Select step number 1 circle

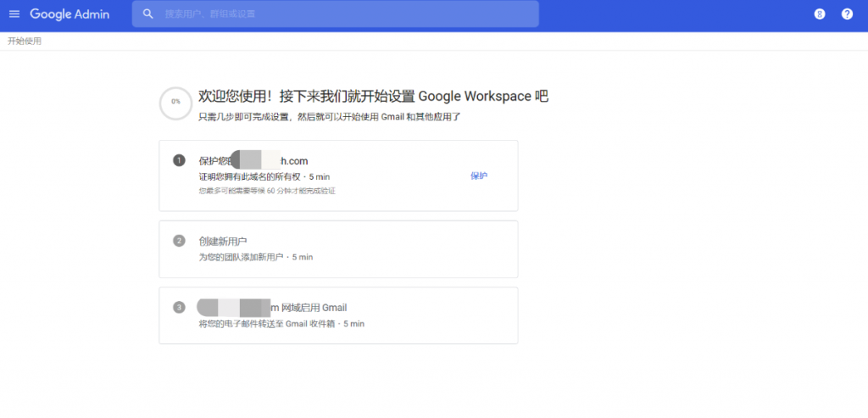pyautogui.click(x=179, y=160)
